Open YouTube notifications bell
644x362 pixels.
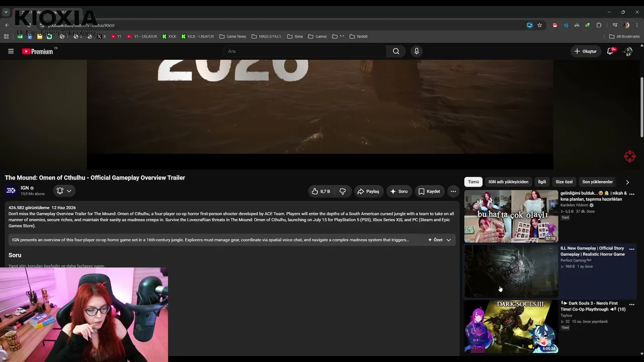pos(610,51)
